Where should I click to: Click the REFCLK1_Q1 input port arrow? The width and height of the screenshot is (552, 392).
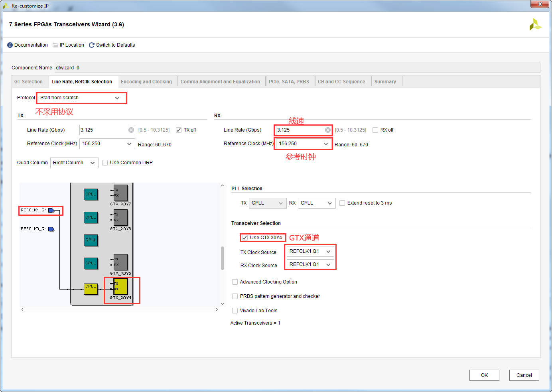coord(51,210)
